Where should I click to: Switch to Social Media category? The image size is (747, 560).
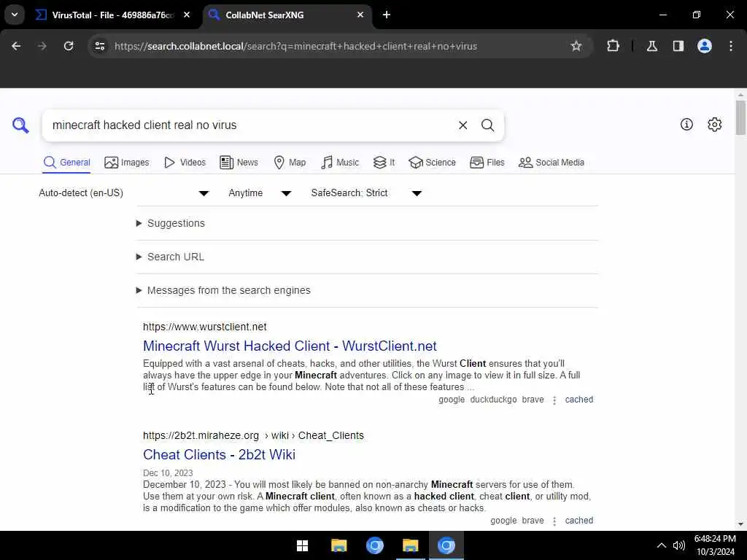pyautogui.click(x=551, y=163)
